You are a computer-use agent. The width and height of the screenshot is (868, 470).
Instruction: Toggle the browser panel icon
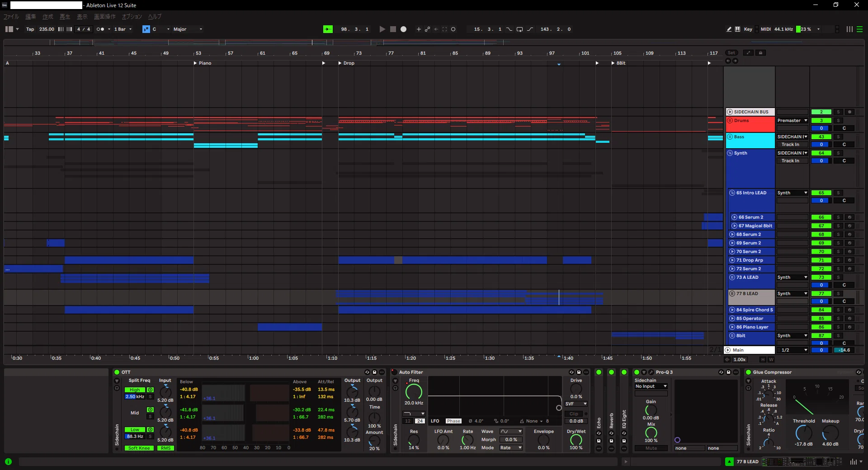(9, 29)
